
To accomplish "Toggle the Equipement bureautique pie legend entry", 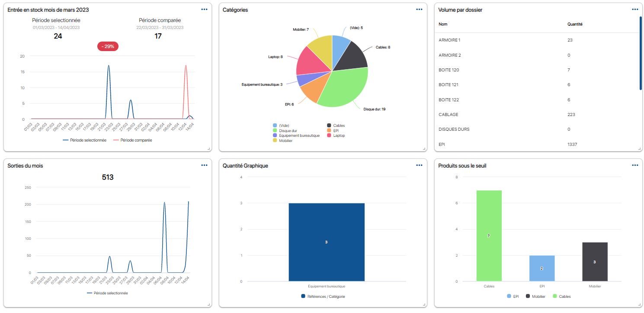I will (x=296, y=136).
